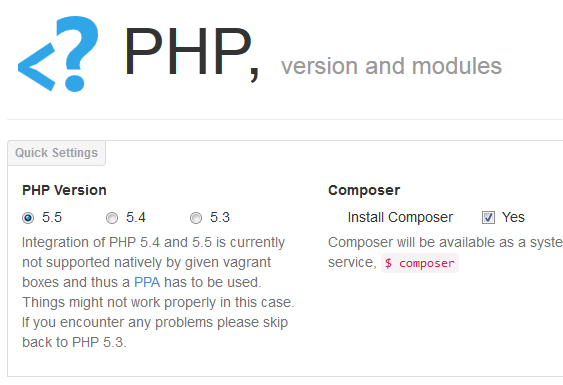Click the 'Composer will be available' description

pyautogui.click(x=446, y=253)
